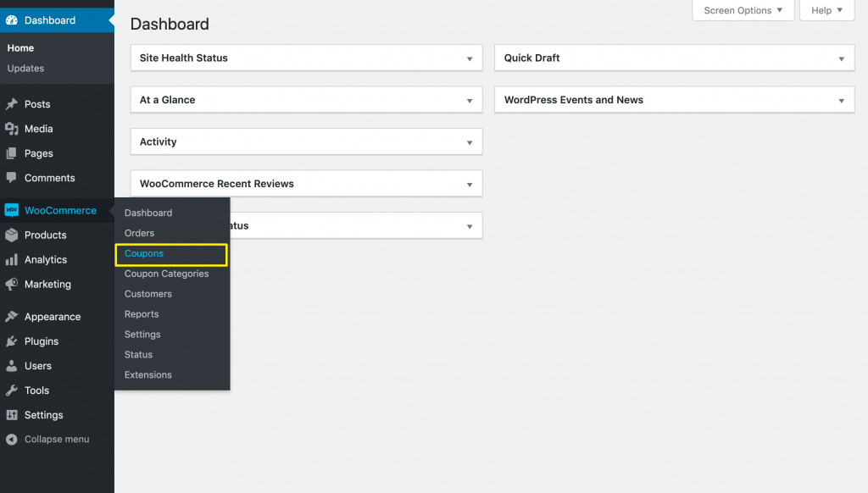Click the Activity widget title
Image resolution: width=868 pixels, height=493 pixels.
(159, 142)
